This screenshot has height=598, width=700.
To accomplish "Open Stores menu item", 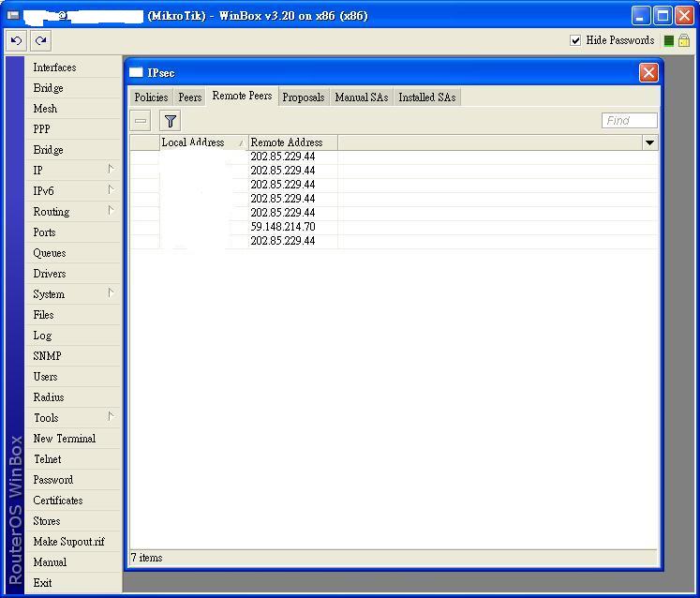I will [x=73, y=521].
